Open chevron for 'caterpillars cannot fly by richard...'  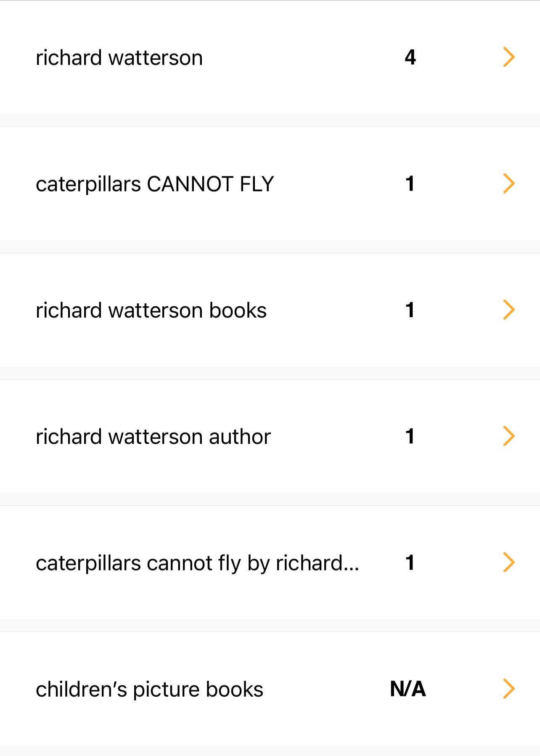509,562
